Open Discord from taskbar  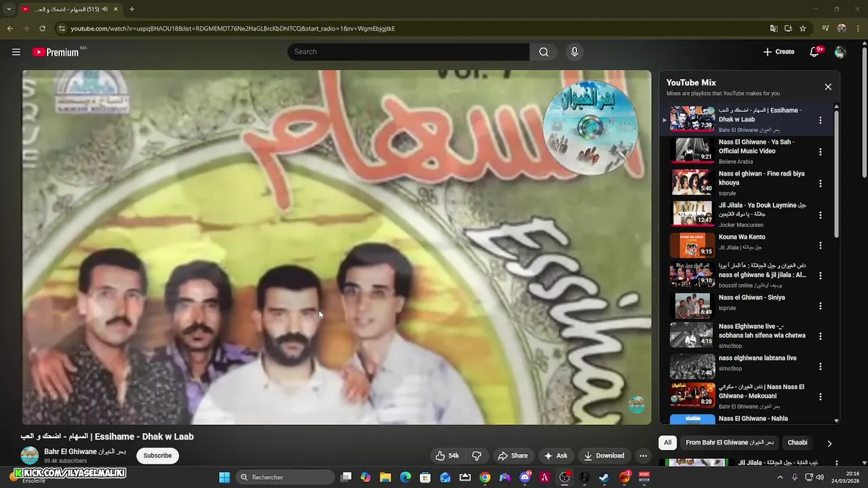[524, 477]
